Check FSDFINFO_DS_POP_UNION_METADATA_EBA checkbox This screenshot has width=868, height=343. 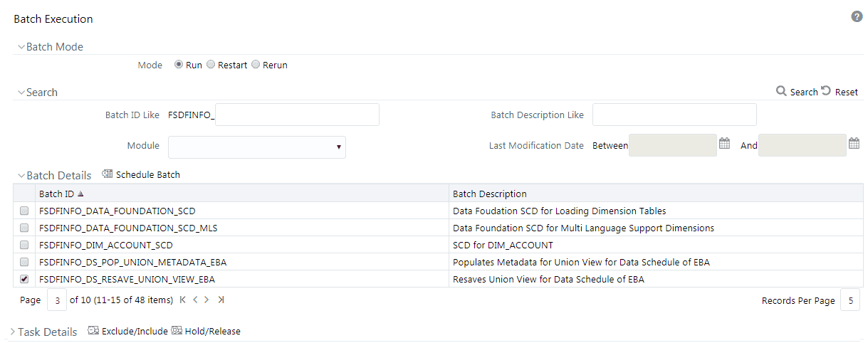click(x=24, y=262)
